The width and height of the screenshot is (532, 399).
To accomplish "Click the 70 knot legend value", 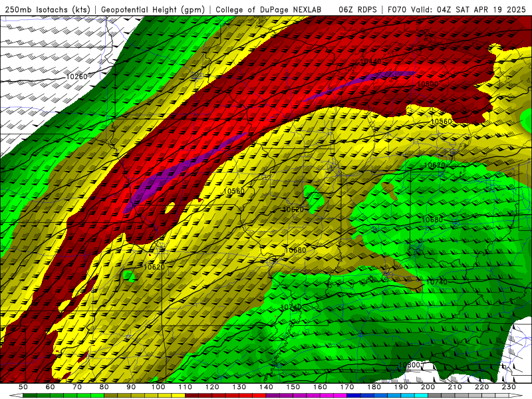I will click(77, 387).
